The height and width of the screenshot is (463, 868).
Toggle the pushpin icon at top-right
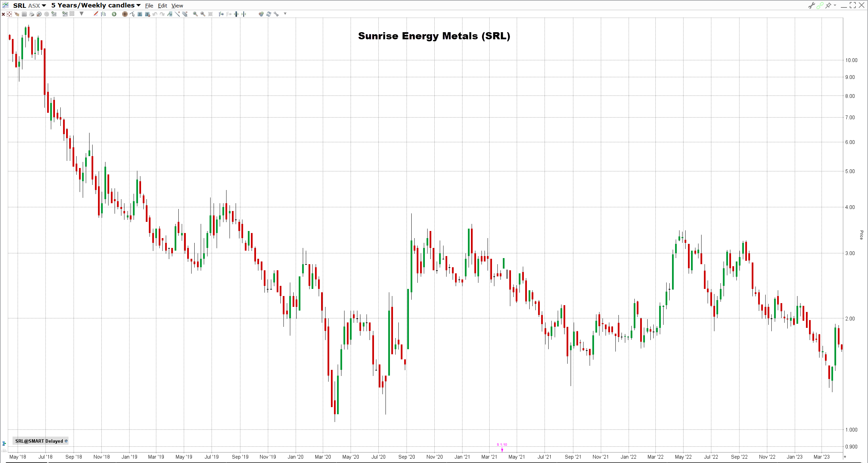coord(828,5)
